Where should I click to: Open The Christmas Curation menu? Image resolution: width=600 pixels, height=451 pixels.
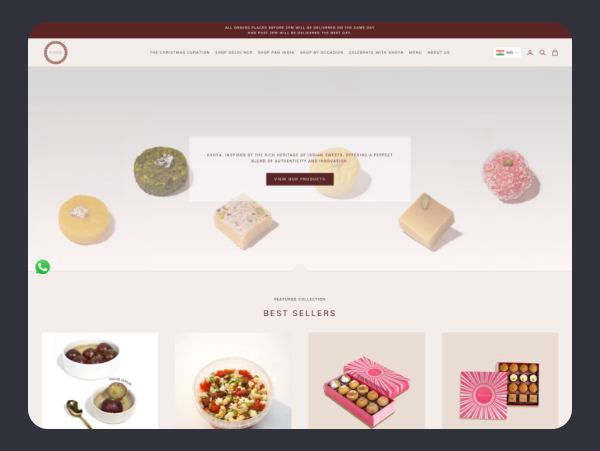(x=179, y=52)
